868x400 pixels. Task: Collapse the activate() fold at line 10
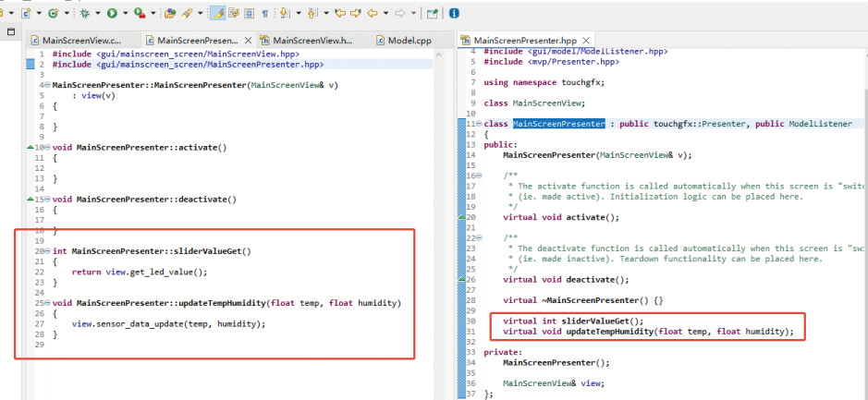click(48, 148)
